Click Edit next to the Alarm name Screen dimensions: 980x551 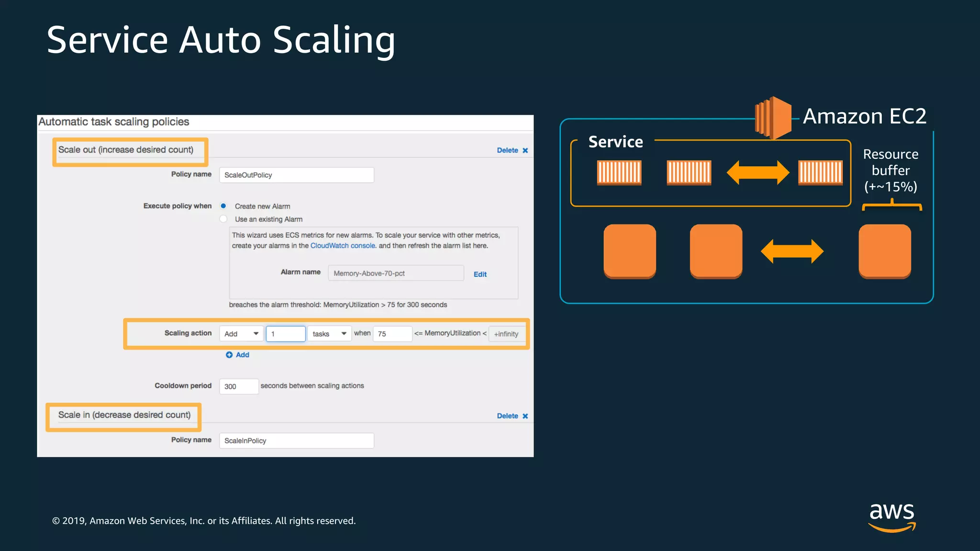click(x=480, y=274)
